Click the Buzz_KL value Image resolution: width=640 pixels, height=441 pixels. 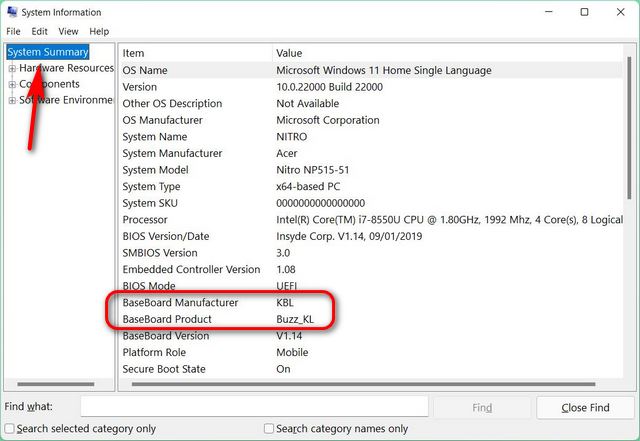click(295, 319)
